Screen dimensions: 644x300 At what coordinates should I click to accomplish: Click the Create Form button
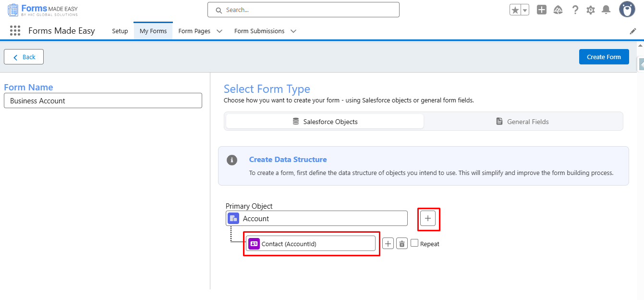tap(604, 57)
